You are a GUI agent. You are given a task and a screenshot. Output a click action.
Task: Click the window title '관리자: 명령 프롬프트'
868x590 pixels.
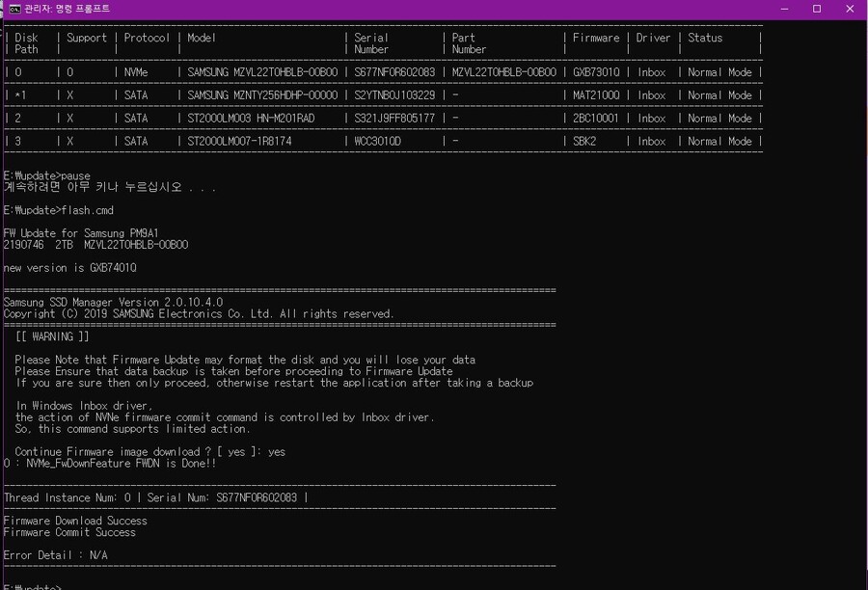tap(67, 9)
